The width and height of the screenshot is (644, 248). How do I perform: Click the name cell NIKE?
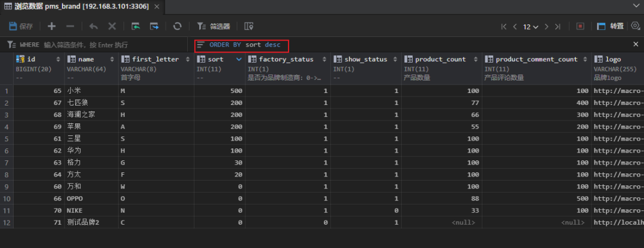click(x=92, y=210)
